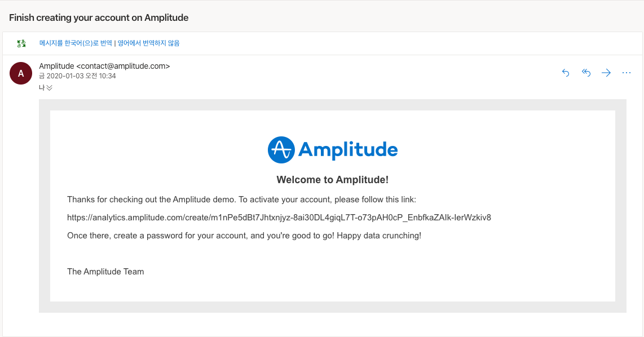Click the Reply All double-arrow icon

pyautogui.click(x=586, y=73)
